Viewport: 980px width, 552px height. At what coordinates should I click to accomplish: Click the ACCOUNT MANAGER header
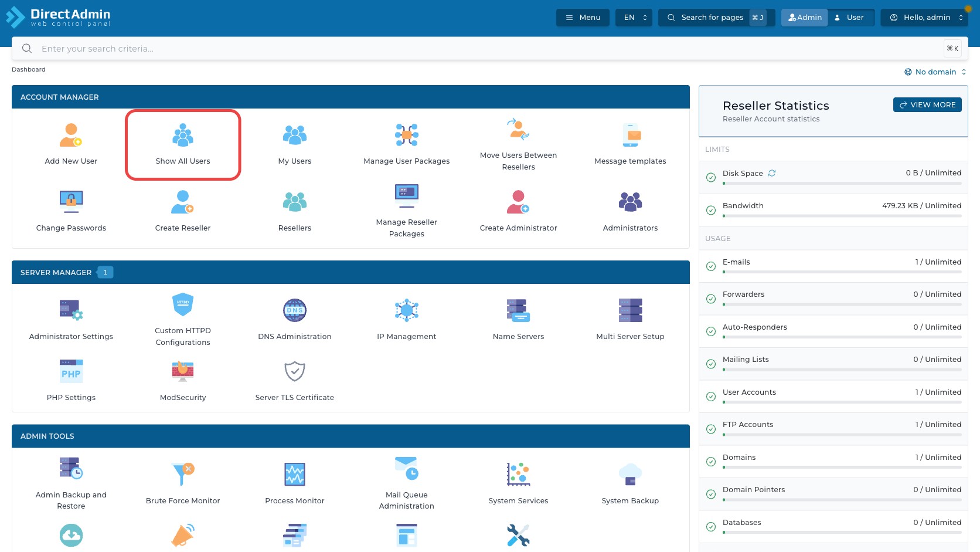pos(351,97)
